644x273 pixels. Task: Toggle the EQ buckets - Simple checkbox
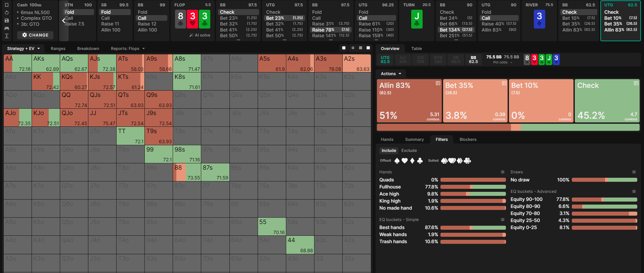[503, 220]
